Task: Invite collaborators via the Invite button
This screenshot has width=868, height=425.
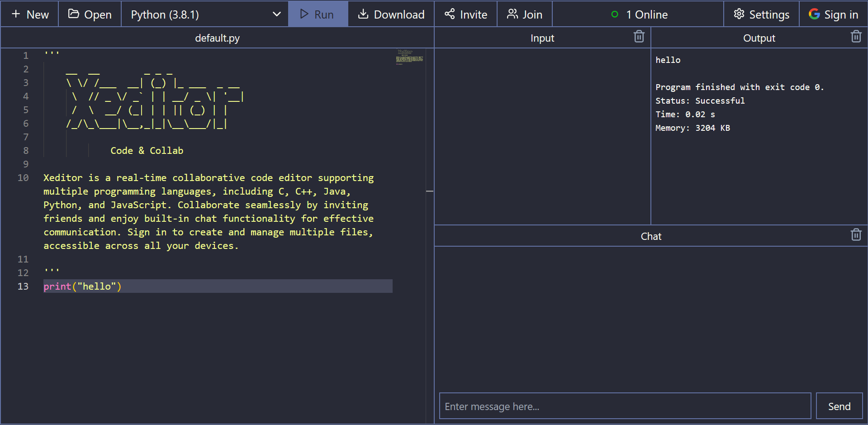Action: [x=466, y=14]
